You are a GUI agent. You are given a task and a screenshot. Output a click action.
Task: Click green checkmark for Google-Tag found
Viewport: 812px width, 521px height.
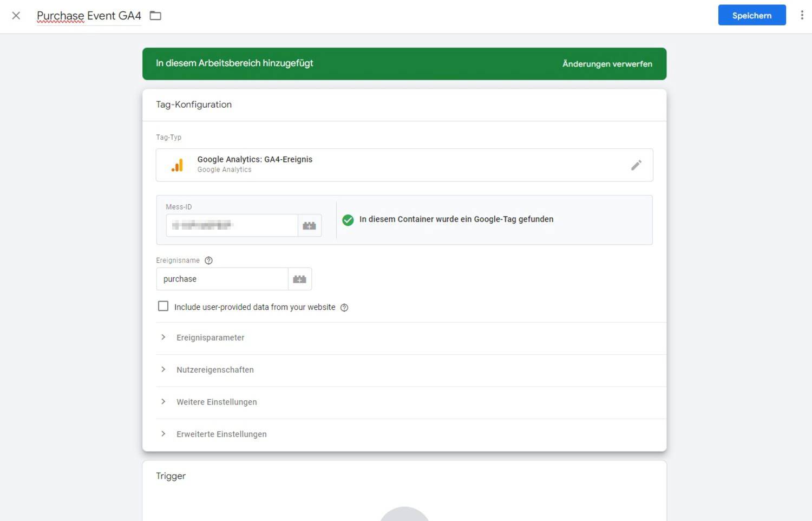point(348,220)
